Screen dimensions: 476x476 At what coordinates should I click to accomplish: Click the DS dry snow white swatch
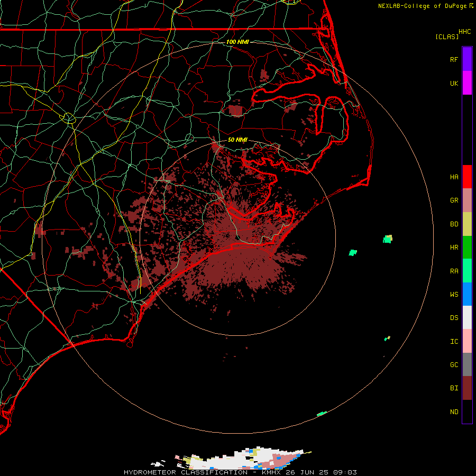point(467,317)
